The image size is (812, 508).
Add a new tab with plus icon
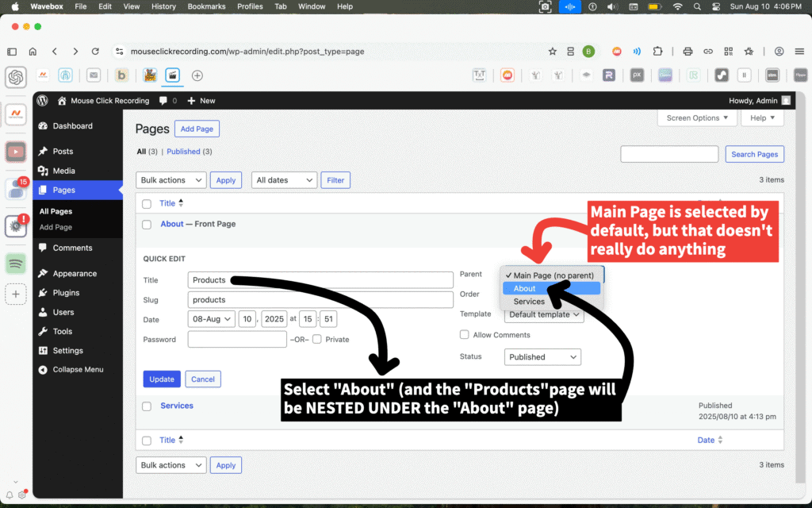[197, 75]
